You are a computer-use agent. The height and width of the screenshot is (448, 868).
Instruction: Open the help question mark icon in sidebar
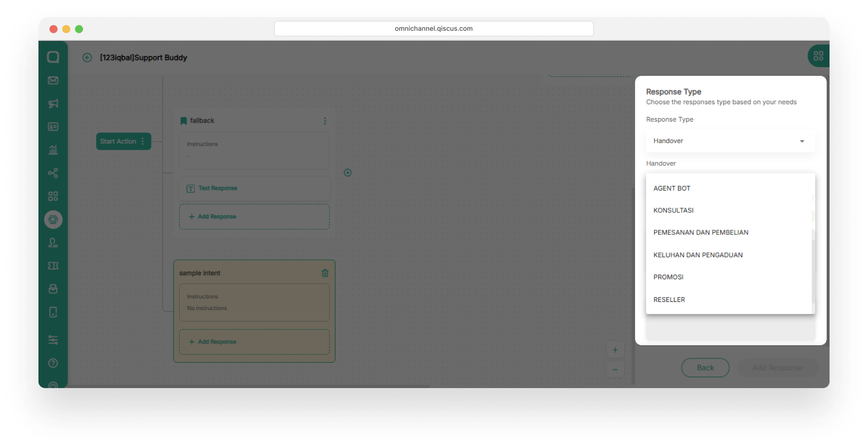point(53,363)
